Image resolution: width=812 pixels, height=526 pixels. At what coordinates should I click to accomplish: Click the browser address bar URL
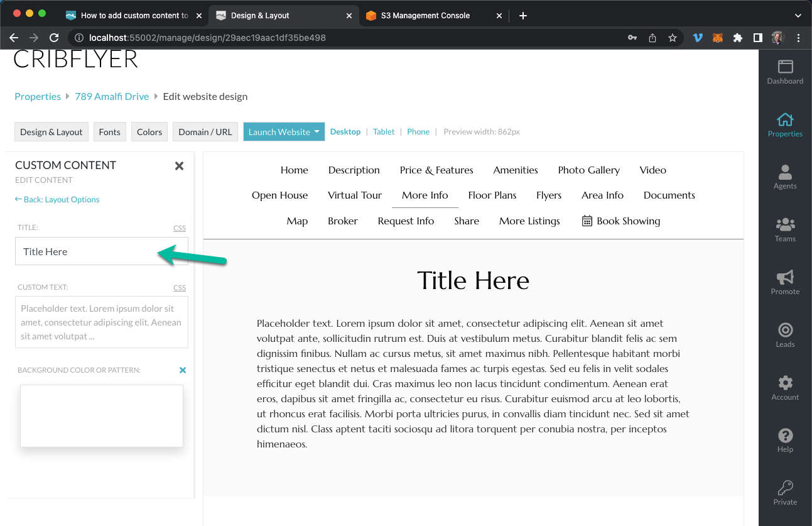click(x=207, y=38)
